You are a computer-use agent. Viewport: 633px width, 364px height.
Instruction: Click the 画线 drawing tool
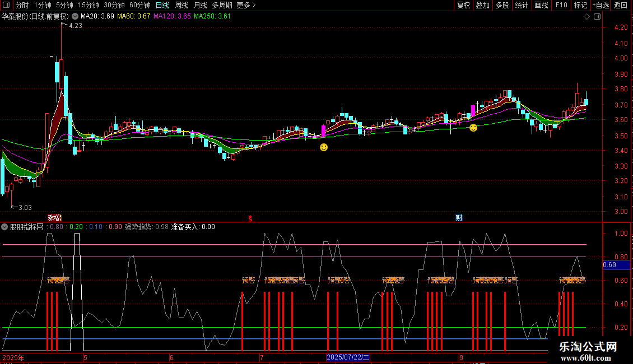click(x=541, y=5)
